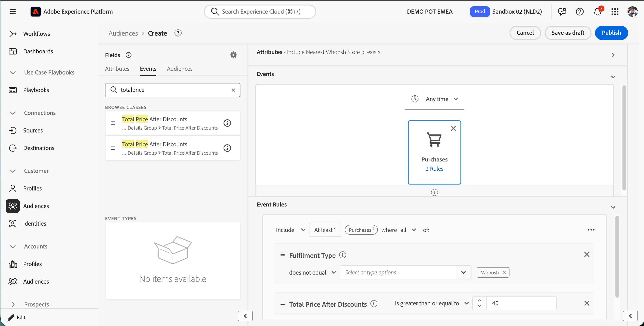Click the Adobe Experience Platform logo
Image resolution: width=644 pixels, height=326 pixels.
tap(36, 11)
